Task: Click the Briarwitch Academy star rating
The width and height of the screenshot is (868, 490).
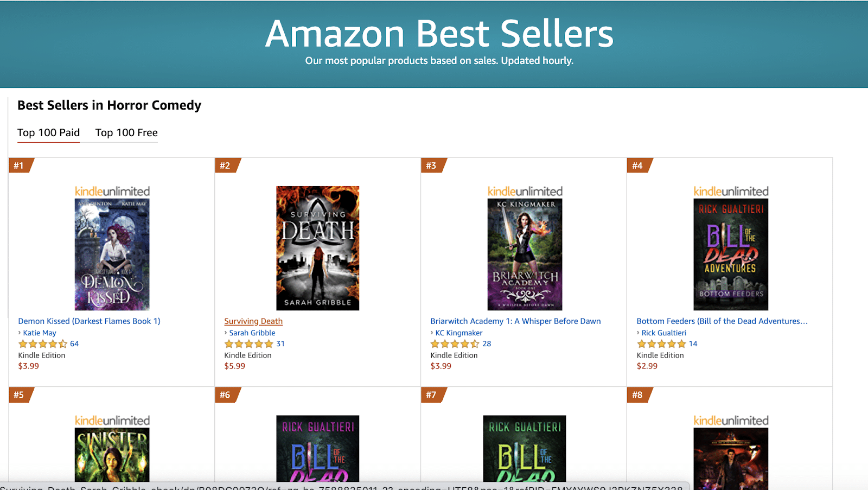Action: click(455, 344)
